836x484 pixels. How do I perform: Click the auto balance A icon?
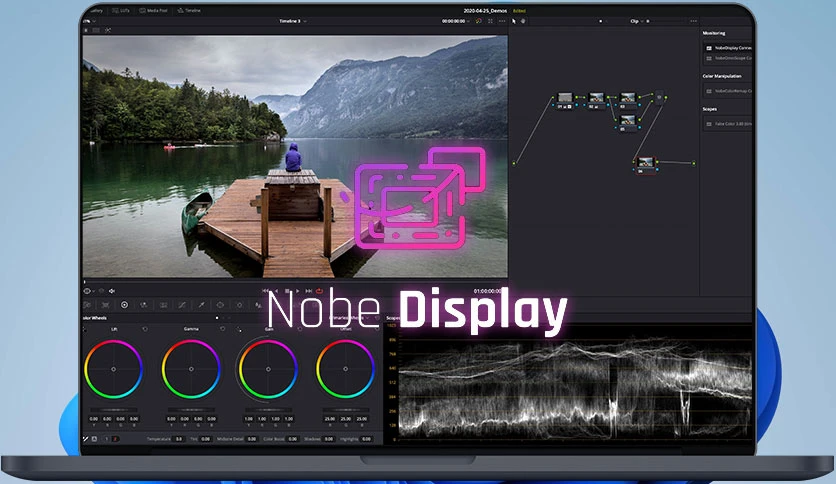94,439
